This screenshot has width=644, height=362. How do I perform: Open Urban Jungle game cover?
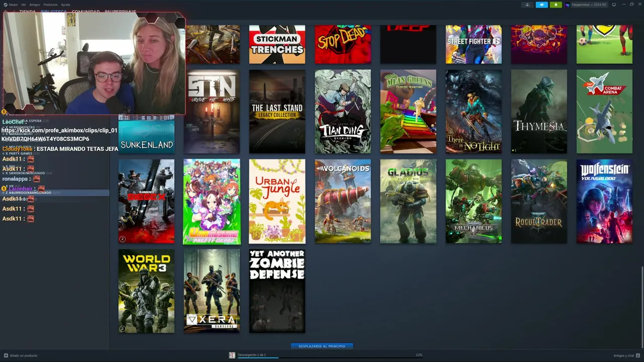(x=277, y=201)
